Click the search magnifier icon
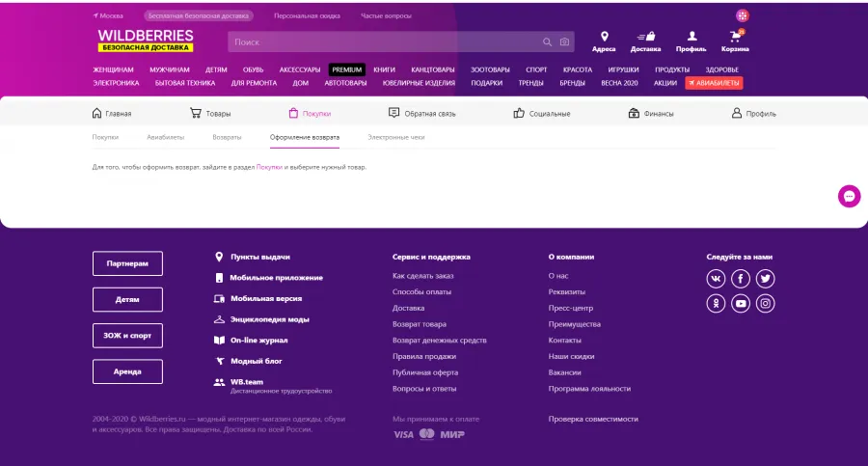 (547, 42)
